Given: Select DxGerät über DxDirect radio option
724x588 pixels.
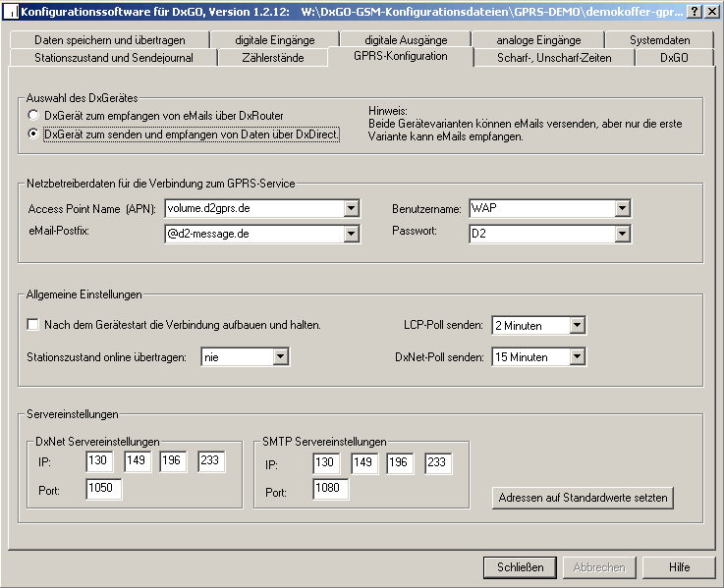Looking at the screenshot, I should click(33, 134).
